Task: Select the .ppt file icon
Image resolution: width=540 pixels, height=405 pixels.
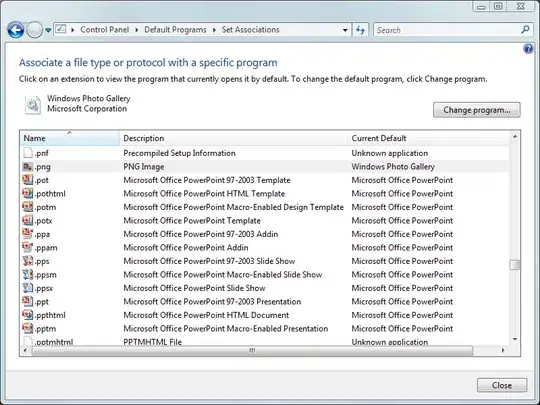Action: [x=28, y=301]
